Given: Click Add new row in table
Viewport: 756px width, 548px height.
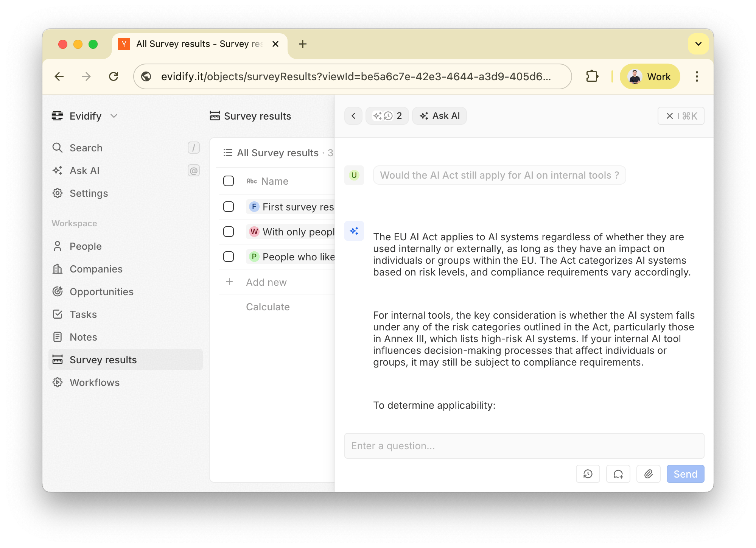Looking at the screenshot, I should (x=266, y=282).
